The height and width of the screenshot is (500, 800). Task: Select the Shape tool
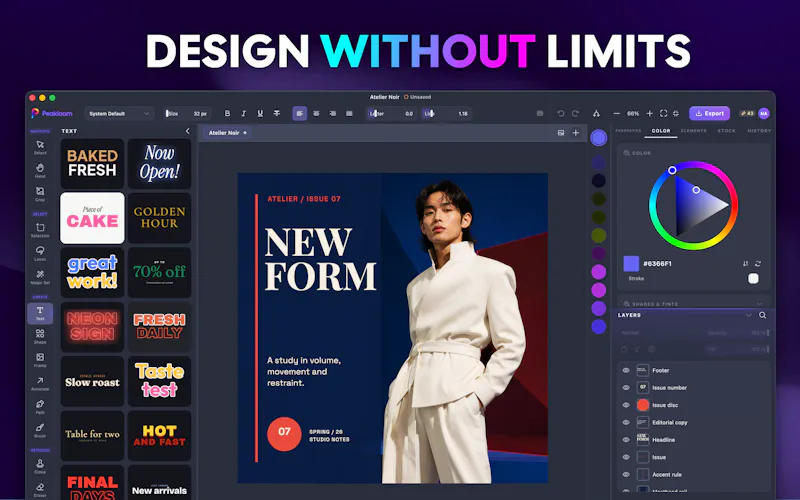[40, 336]
